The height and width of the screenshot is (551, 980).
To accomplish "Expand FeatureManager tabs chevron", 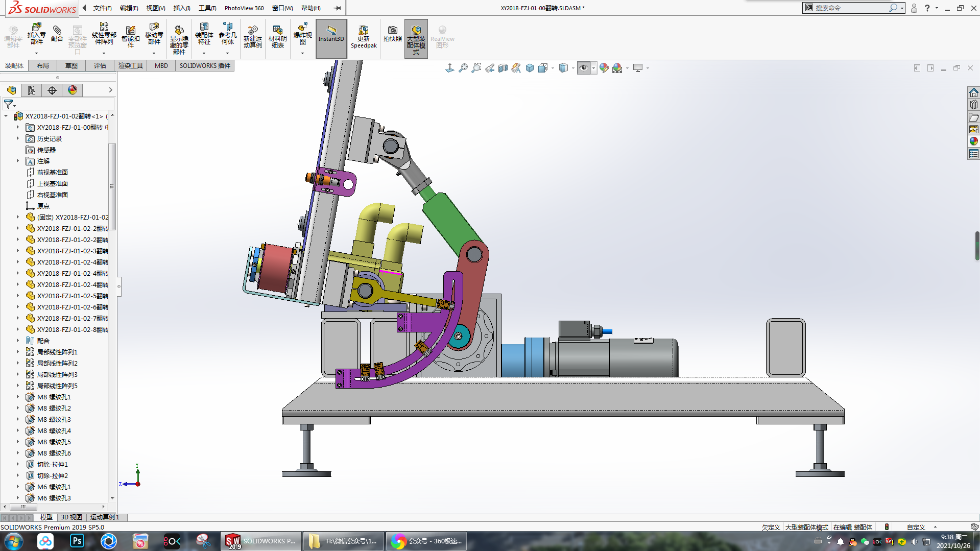I will 110,90.
